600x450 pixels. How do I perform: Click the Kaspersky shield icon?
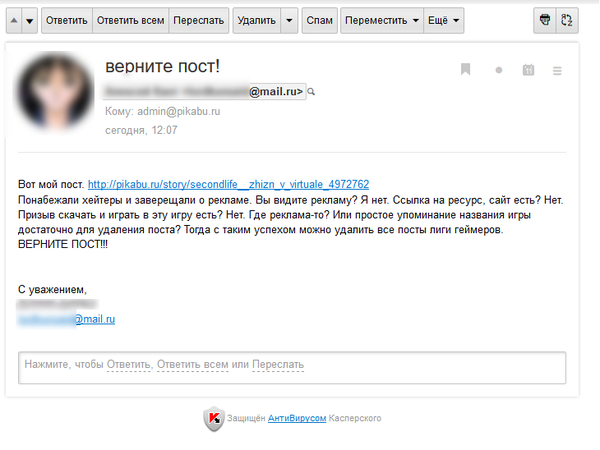(212, 418)
